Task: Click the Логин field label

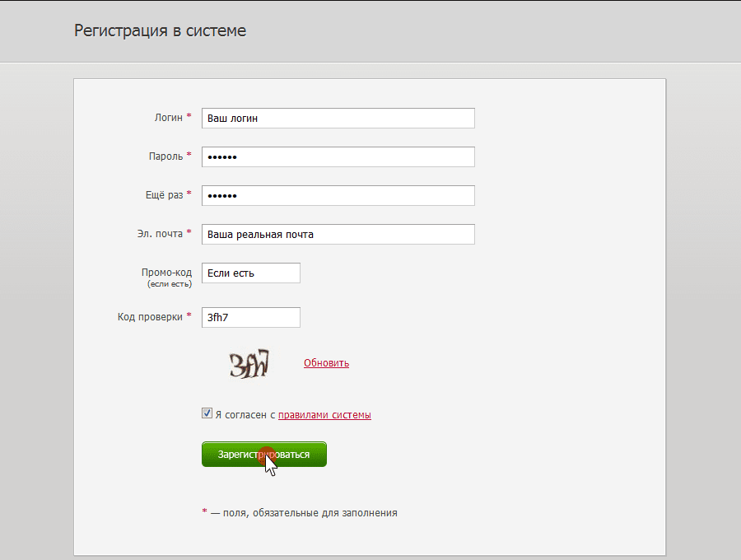Action: tap(169, 118)
